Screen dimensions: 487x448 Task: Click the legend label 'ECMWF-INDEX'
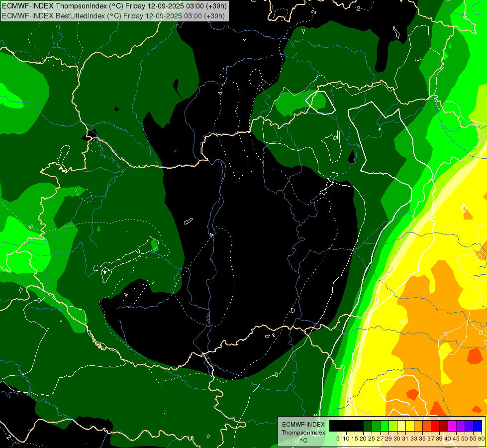(x=303, y=425)
